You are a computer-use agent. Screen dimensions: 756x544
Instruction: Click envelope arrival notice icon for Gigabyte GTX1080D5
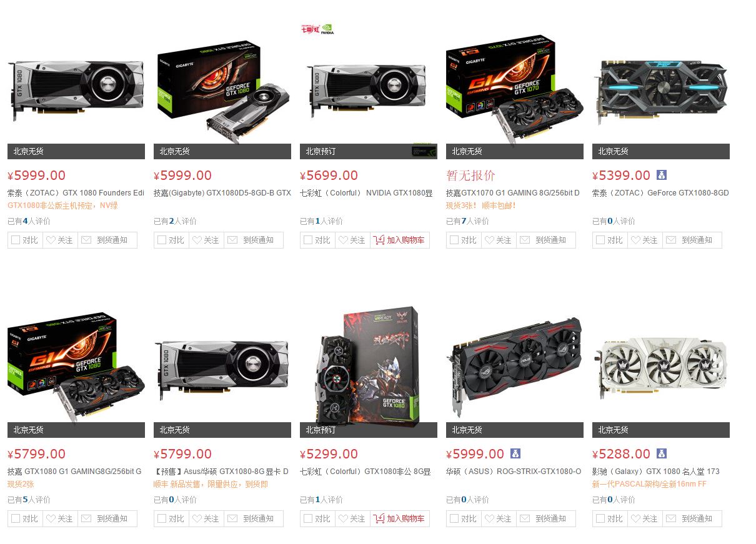[232, 240]
